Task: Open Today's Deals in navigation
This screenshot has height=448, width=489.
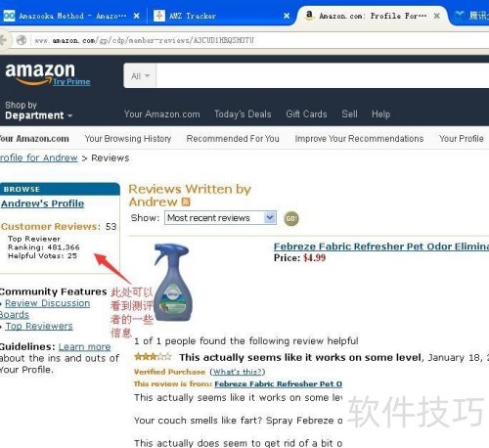Action: [x=243, y=114]
